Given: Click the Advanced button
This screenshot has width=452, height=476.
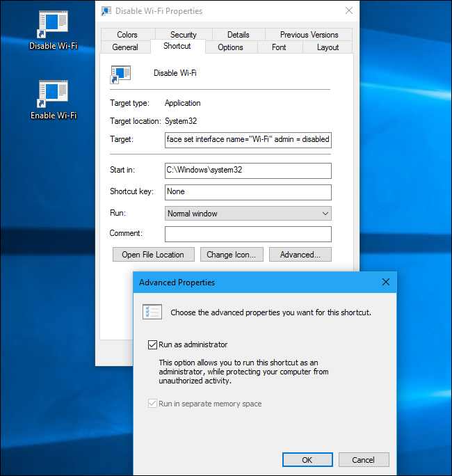Looking at the screenshot, I should click(x=300, y=255).
